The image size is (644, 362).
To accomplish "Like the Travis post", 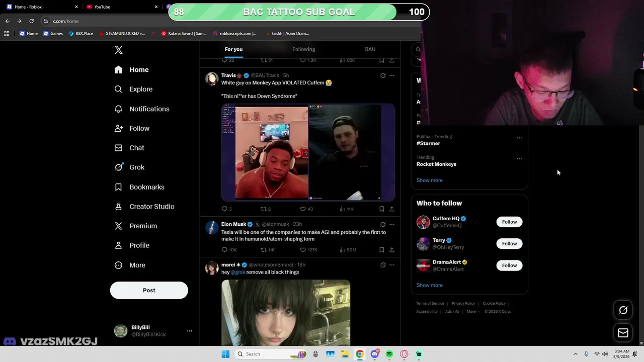I will pos(306,209).
